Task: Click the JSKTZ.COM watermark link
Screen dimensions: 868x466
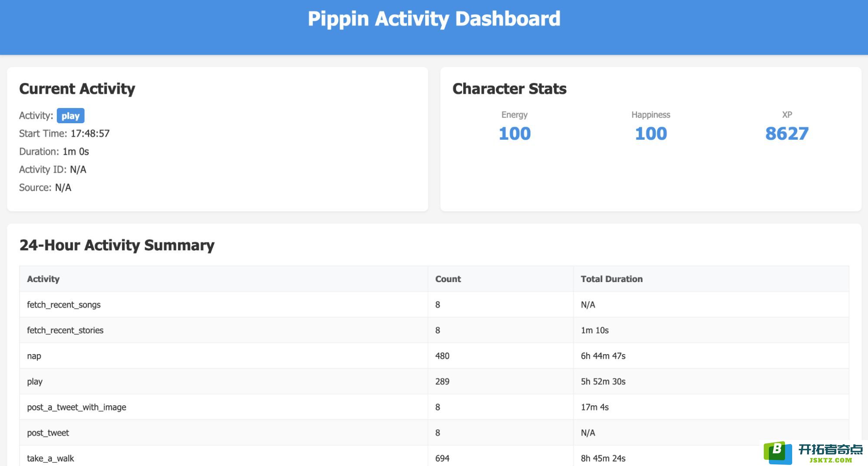Action: pos(830,460)
